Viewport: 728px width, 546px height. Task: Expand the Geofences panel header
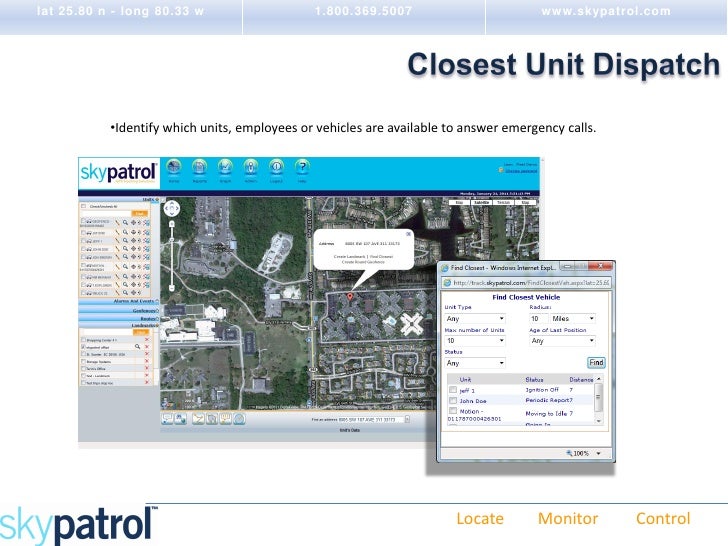tap(118, 311)
